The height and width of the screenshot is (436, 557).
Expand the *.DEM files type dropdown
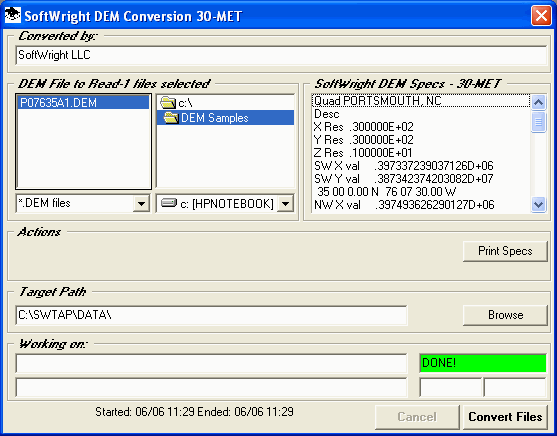tap(141, 204)
